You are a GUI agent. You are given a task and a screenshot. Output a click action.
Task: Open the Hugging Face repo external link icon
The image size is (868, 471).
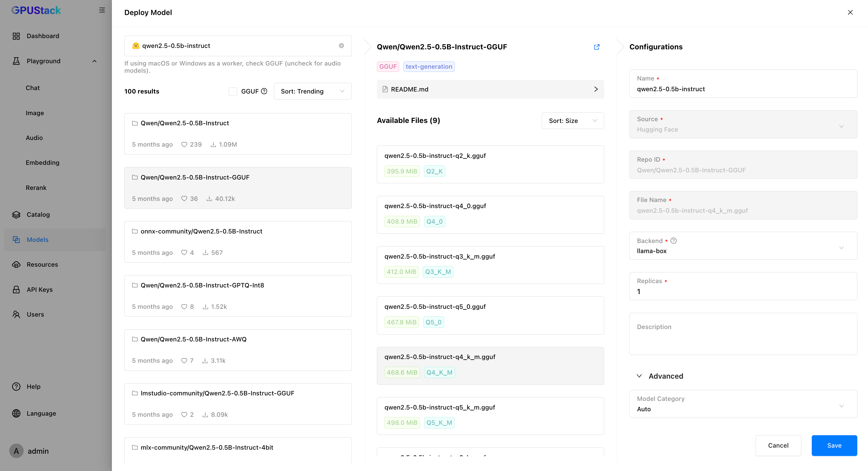pos(596,47)
